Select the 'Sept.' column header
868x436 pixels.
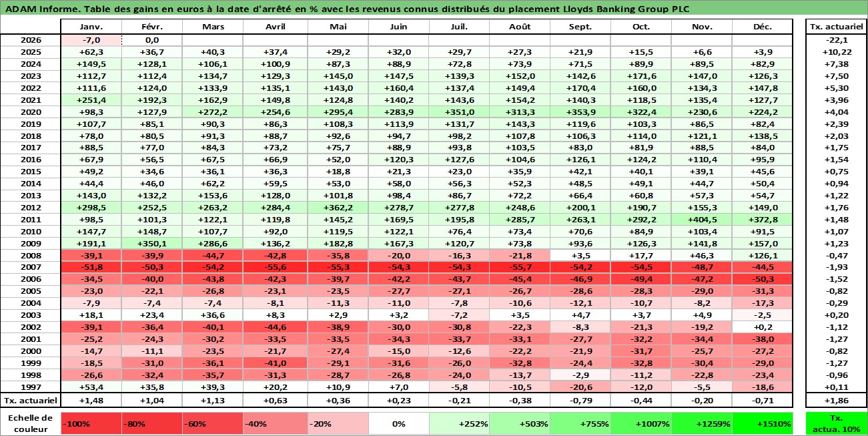point(580,27)
